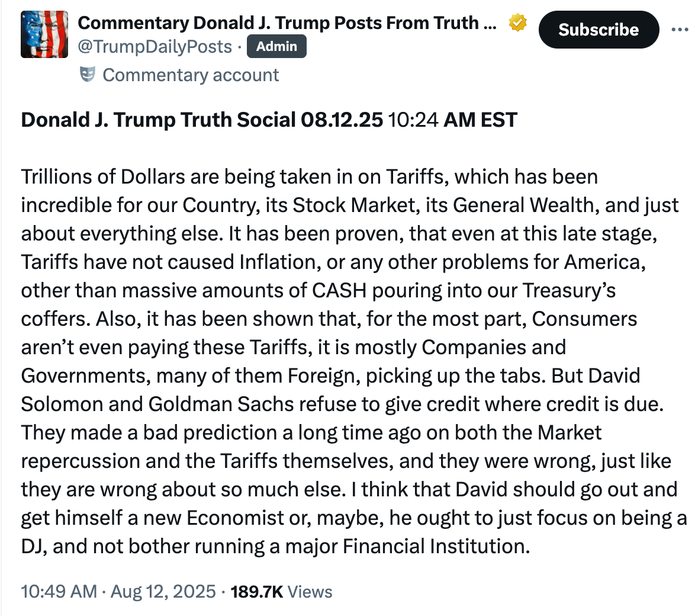Viewport: 695px width, 616px height.
Task: Click the bold Truth Social headline text
Action: 269,120
